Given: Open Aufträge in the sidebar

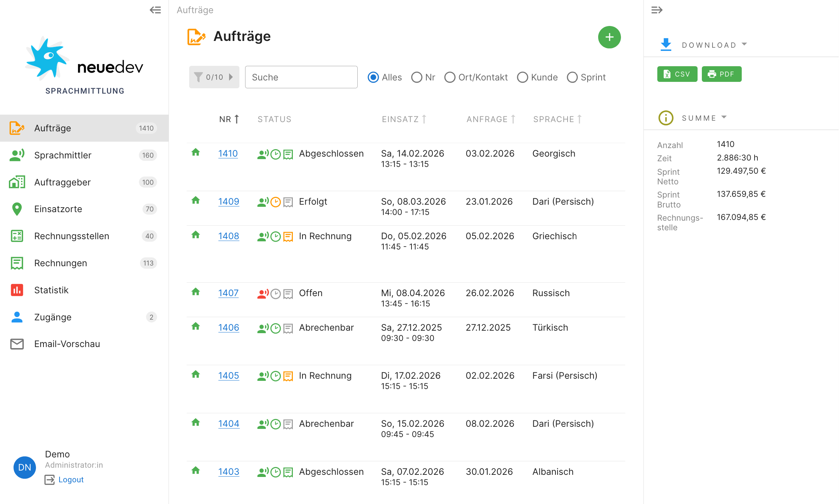Looking at the screenshot, I should click(x=84, y=128).
